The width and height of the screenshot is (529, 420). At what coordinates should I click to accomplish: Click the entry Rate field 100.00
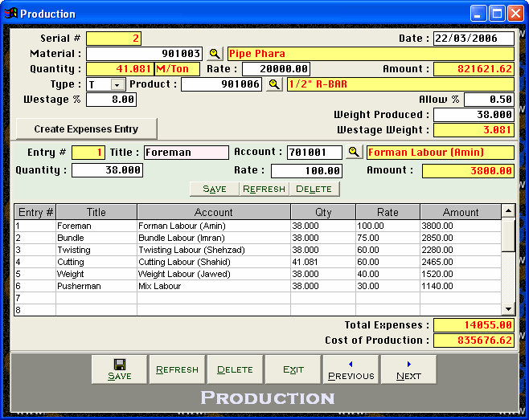(x=306, y=171)
